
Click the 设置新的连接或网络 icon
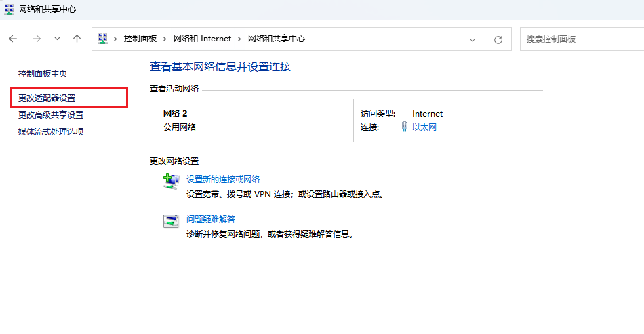[170, 182]
